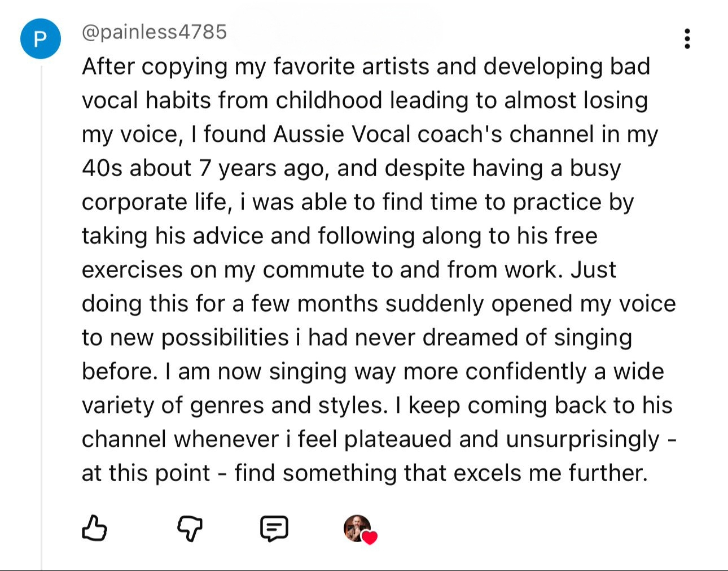Click the phrase "new possibilities" in comment
The height and width of the screenshot is (571, 728).
(199, 338)
